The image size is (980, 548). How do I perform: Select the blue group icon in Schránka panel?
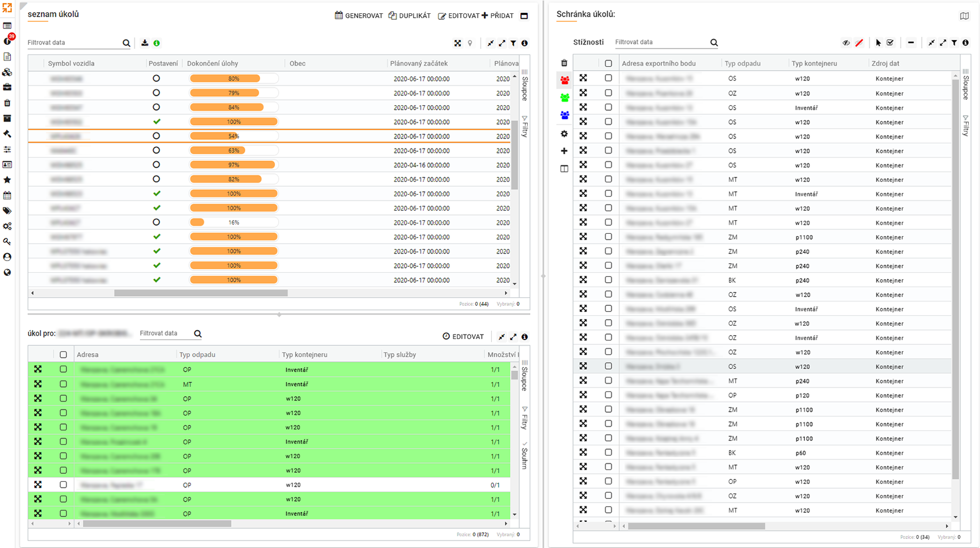pos(564,115)
